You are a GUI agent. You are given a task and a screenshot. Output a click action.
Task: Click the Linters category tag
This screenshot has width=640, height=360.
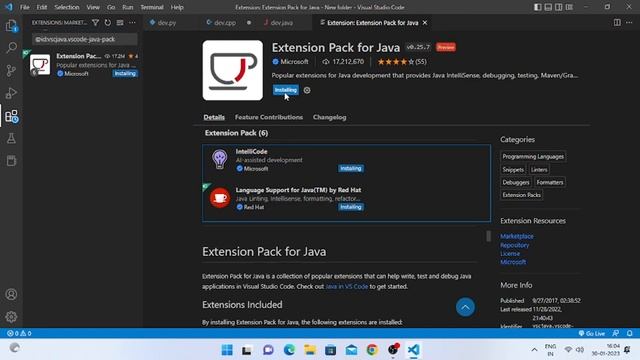(x=539, y=169)
